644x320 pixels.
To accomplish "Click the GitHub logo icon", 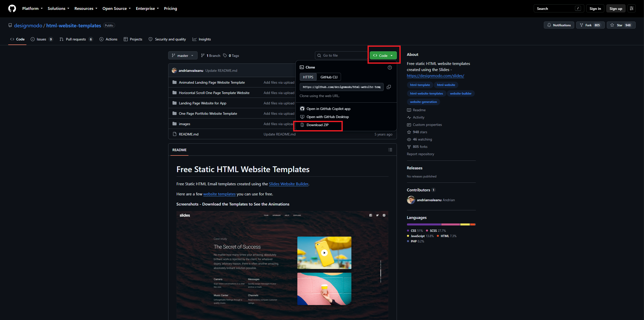I will click(x=12, y=9).
